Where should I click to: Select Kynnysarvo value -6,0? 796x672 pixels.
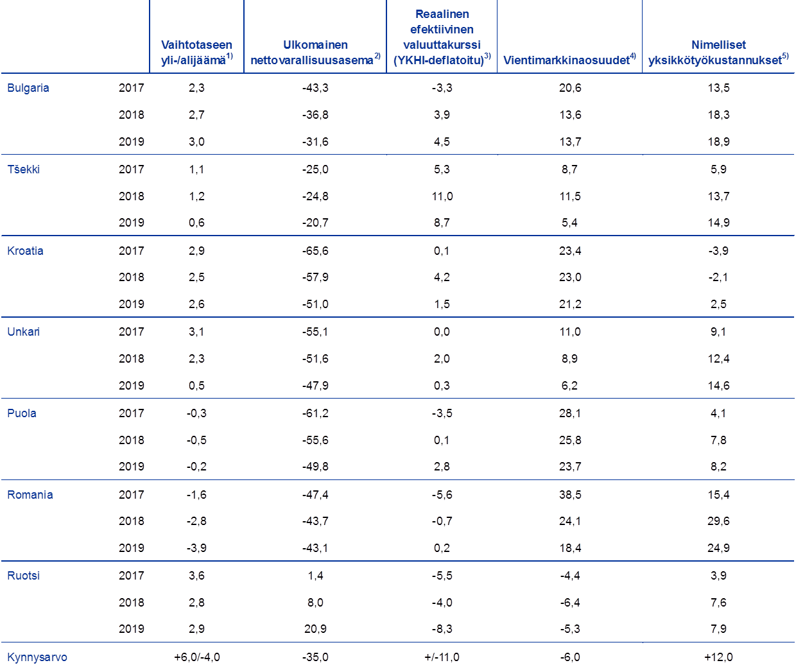[570, 657]
